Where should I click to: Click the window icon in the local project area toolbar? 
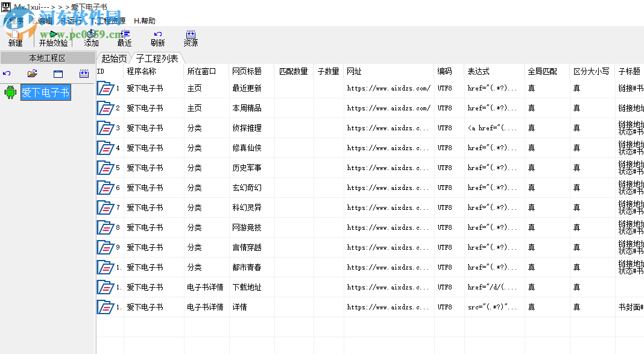pyautogui.click(x=57, y=73)
